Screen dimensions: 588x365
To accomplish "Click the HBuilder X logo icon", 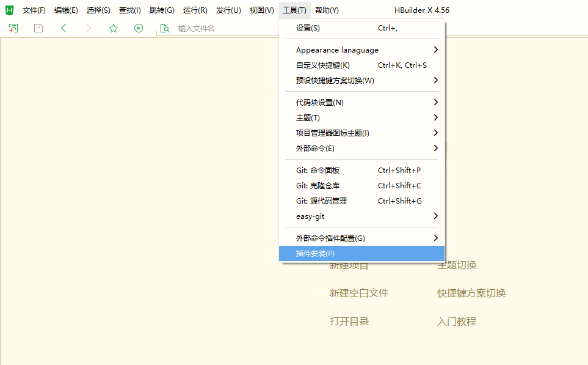I will coord(10,10).
